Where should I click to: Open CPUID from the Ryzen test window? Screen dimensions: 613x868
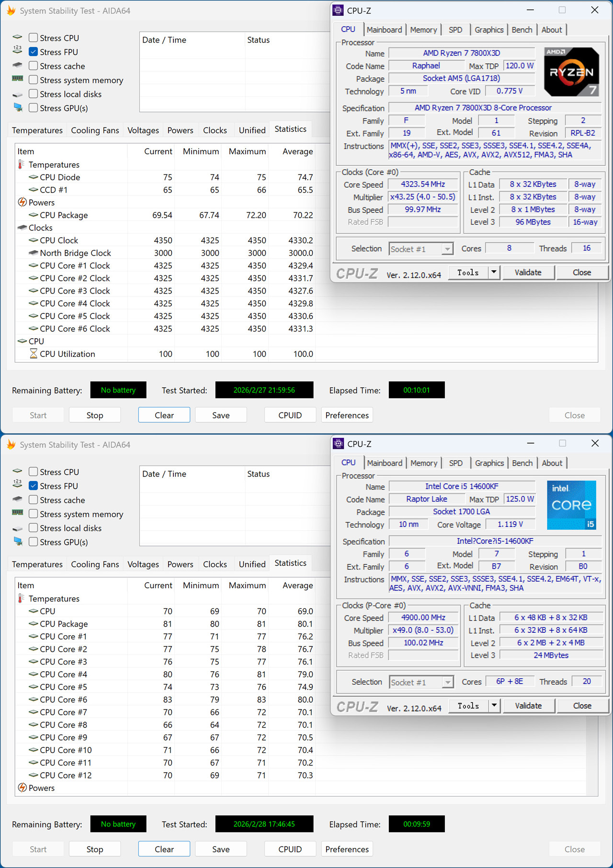pyautogui.click(x=290, y=415)
